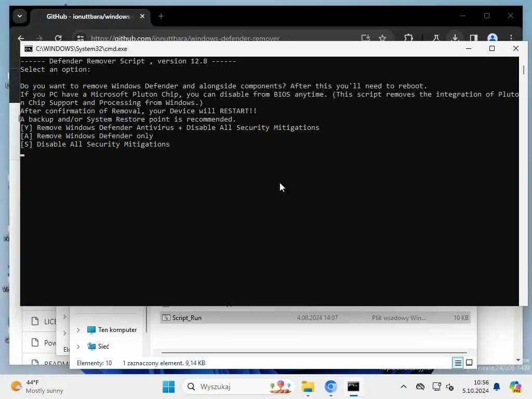Screen dimensions: 532x399
Task: Open the Windows Start menu
Action: click(x=169, y=387)
